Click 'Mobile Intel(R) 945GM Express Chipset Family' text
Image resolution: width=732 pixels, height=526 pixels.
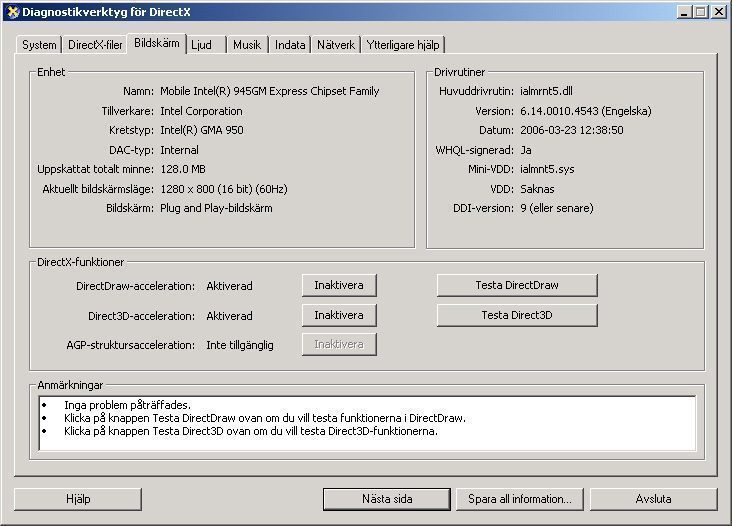coord(270,91)
